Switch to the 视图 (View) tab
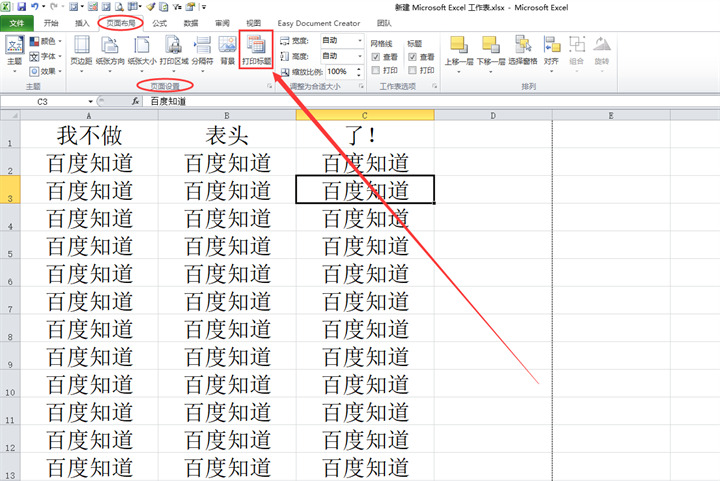Screen dimensions: 720x481 click(253, 23)
